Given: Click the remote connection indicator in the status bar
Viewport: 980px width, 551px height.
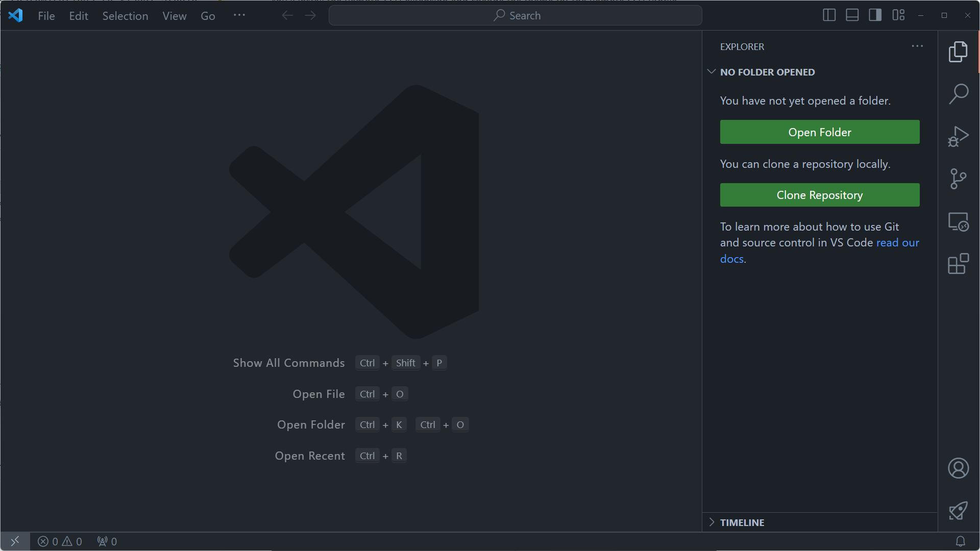Looking at the screenshot, I should click(x=15, y=541).
